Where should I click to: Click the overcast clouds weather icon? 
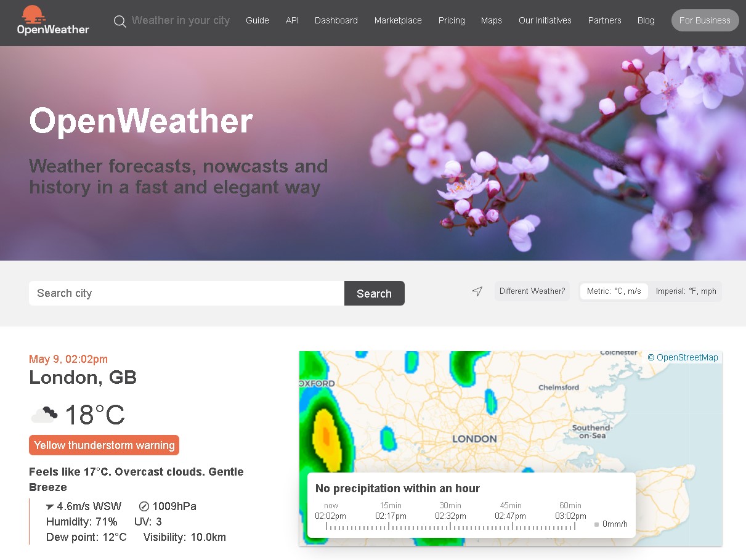[44, 415]
